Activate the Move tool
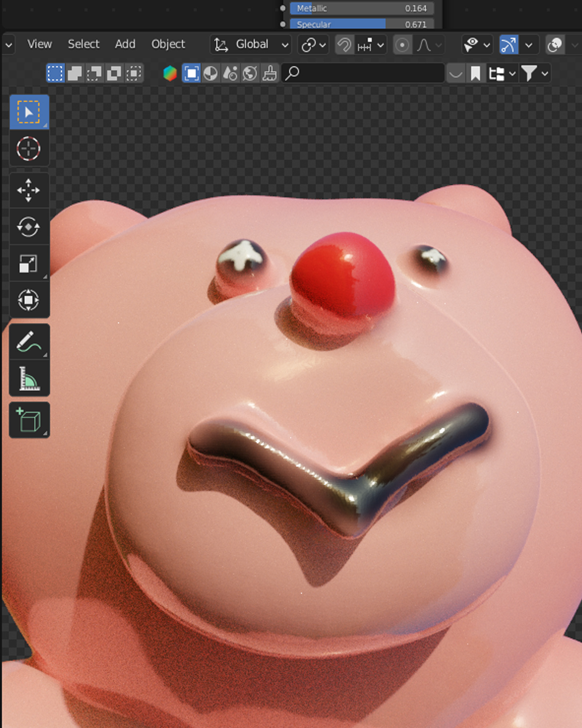The image size is (582, 728). pos(28,190)
